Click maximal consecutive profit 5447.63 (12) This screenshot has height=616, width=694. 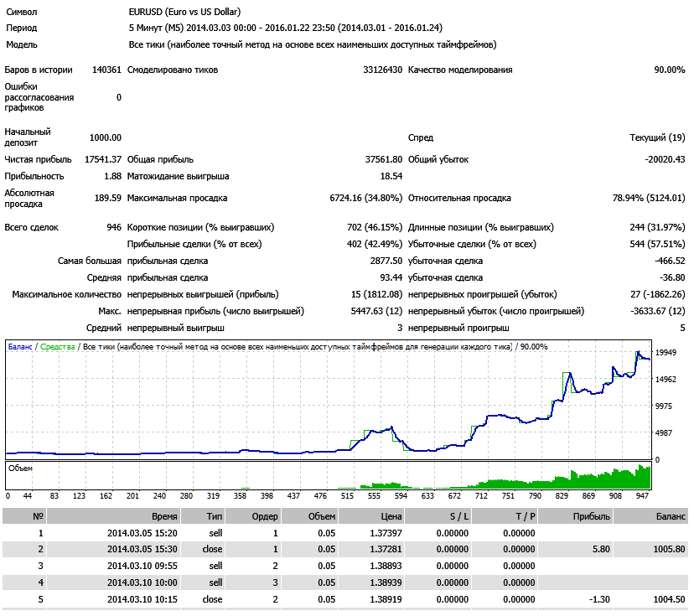coord(376,311)
